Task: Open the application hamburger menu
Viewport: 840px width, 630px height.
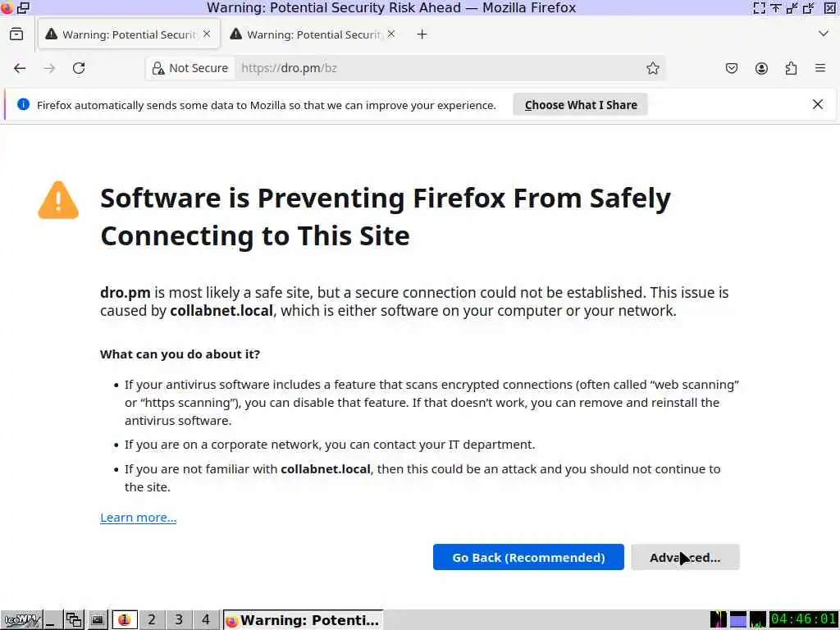Action: (x=820, y=68)
